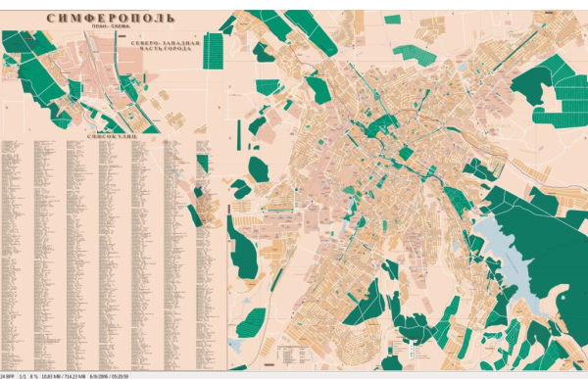Click the first column of street index
Screen dimensions: 588x379
[16, 255]
